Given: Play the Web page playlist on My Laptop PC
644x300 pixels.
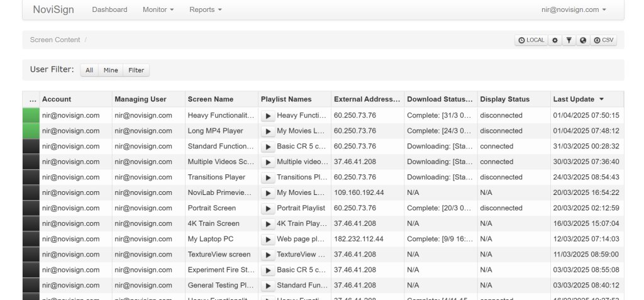Looking at the screenshot, I should [x=268, y=240].
